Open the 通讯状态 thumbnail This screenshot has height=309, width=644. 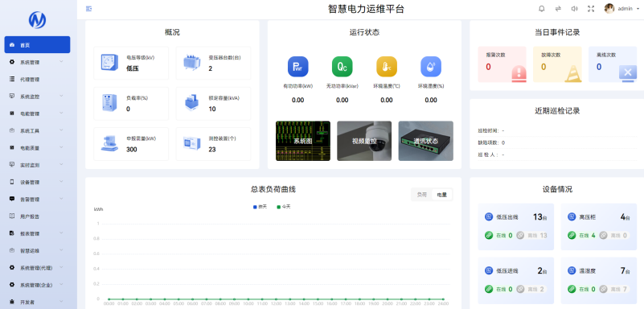coord(426,141)
